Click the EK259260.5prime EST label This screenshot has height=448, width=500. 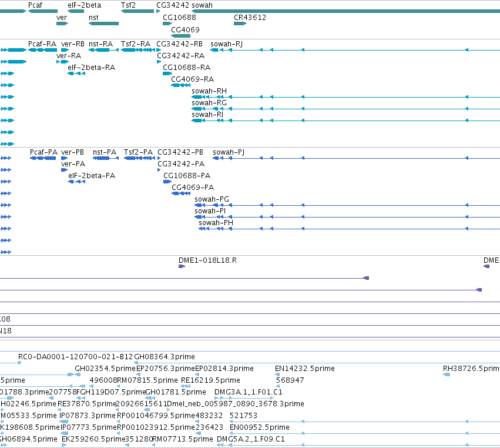click(x=93, y=439)
